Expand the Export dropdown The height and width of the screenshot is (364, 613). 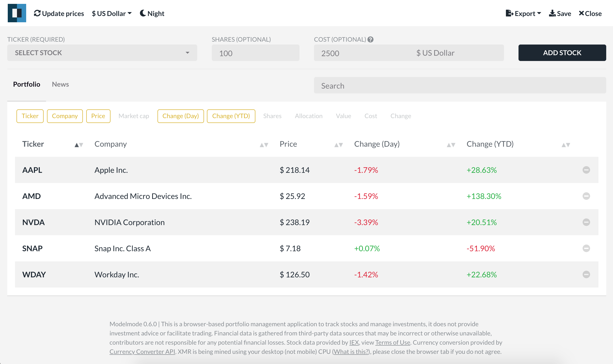pos(523,13)
